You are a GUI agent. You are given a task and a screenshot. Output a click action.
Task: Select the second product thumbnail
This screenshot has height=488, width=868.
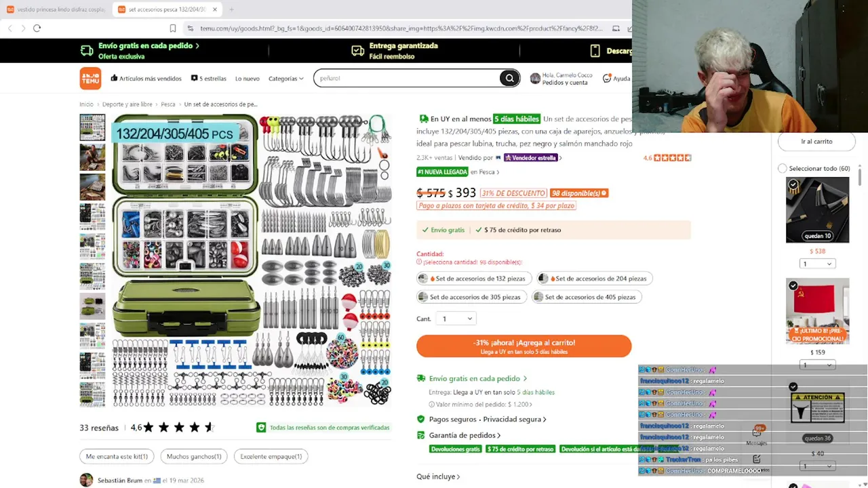pyautogui.click(x=92, y=157)
